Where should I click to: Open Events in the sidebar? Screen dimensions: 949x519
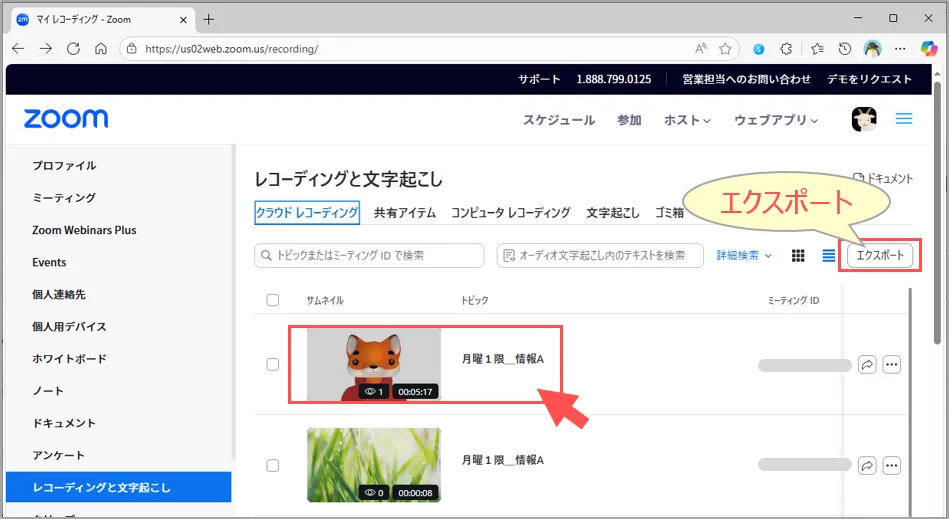click(49, 262)
